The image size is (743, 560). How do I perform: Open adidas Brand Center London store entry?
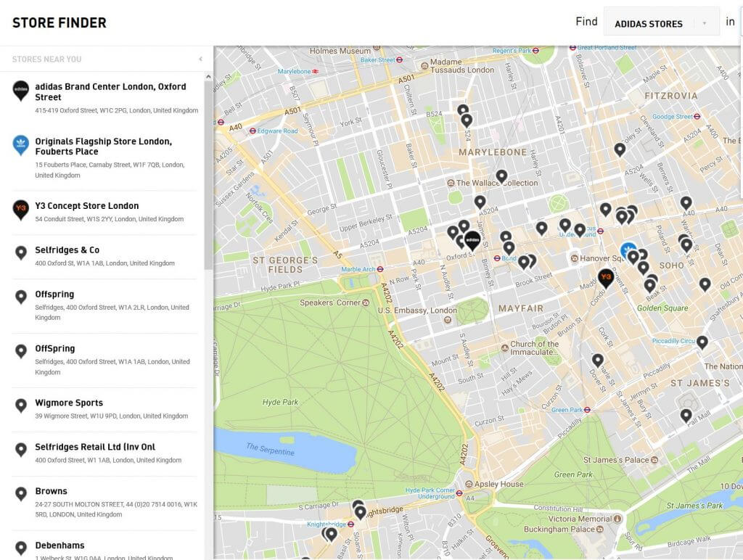(110, 92)
